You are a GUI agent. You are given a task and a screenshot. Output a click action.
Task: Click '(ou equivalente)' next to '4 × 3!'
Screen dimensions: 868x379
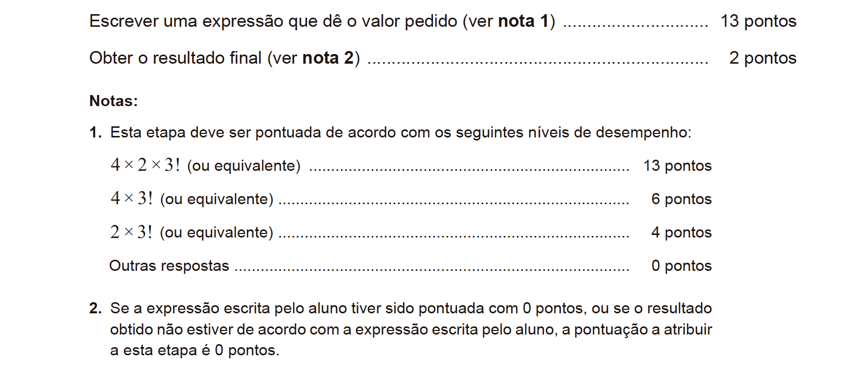click(x=216, y=199)
